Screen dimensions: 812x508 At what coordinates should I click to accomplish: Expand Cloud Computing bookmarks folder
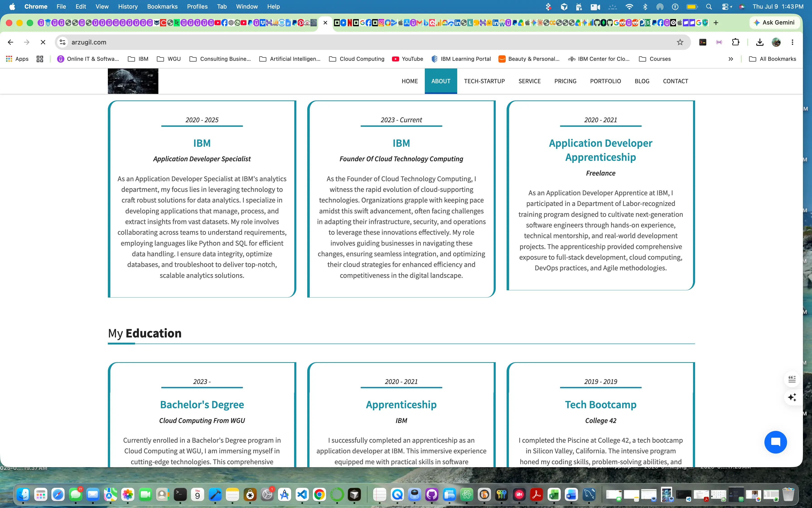click(x=357, y=59)
